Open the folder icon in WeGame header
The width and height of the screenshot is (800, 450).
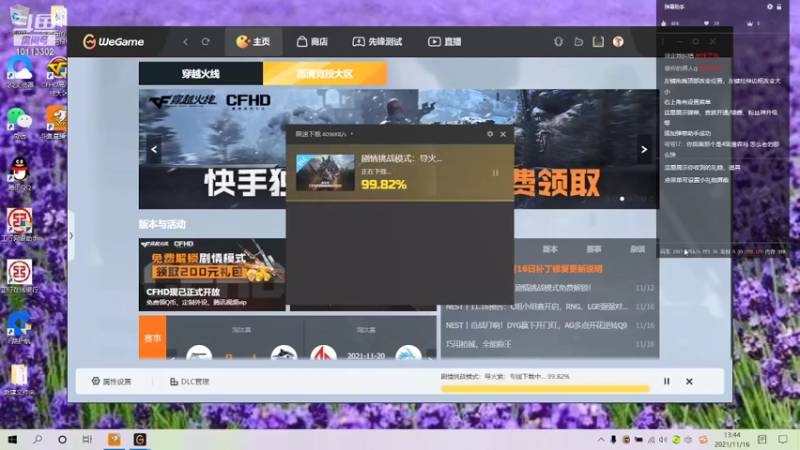578,41
